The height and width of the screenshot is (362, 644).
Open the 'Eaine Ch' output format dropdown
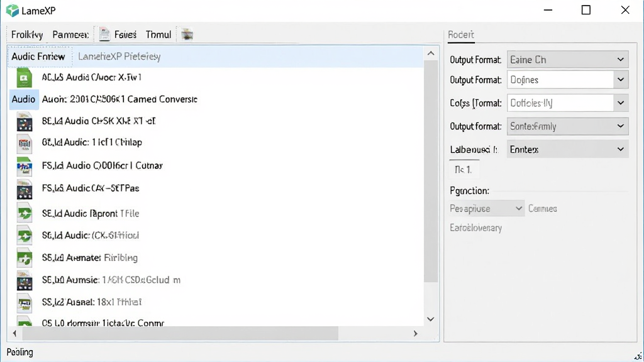568,60
